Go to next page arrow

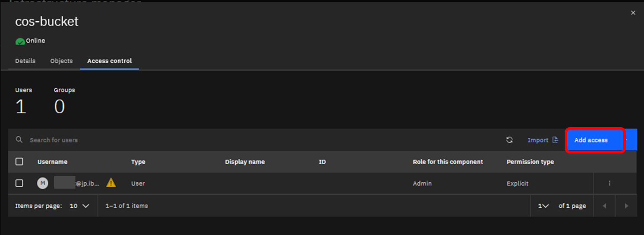pos(626,206)
